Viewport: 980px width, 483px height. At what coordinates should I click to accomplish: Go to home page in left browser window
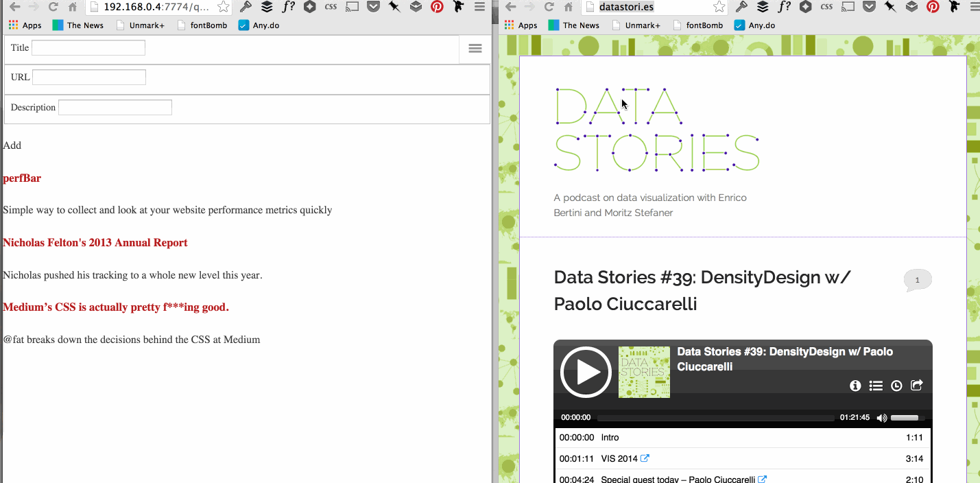pos(72,8)
